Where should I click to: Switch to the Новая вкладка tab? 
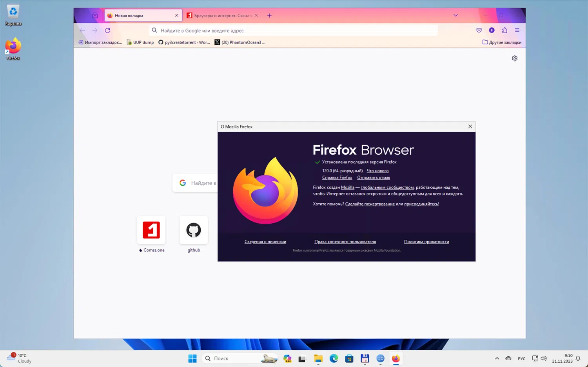click(x=143, y=16)
